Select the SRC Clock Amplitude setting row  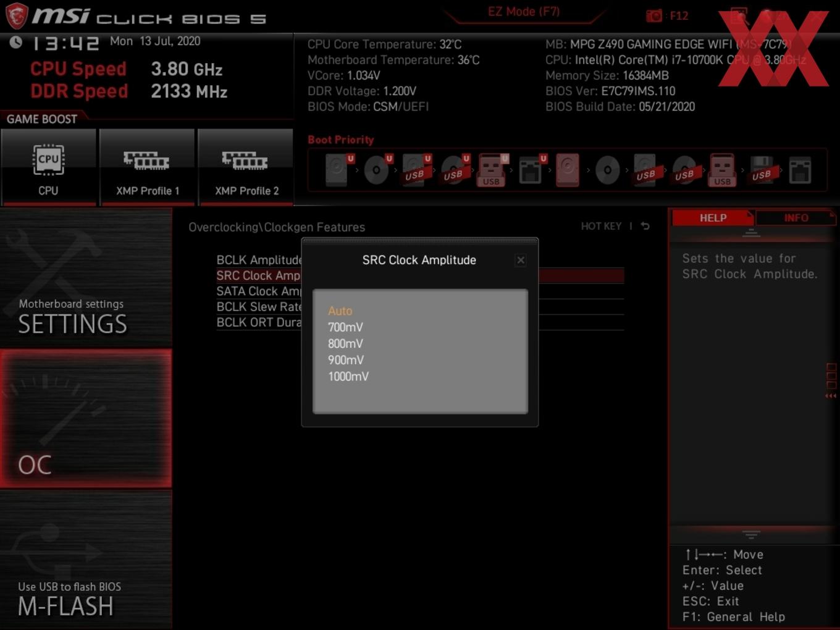(x=420, y=275)
